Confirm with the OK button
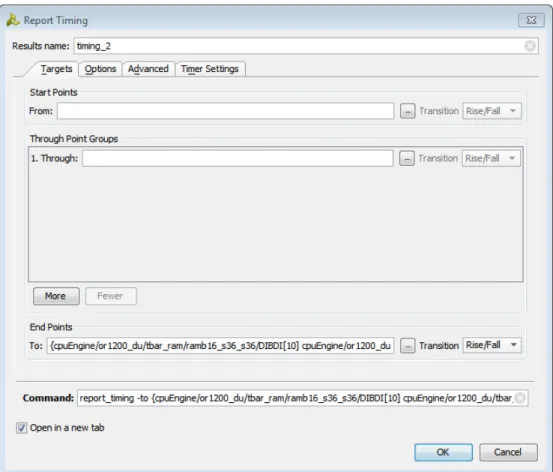The width and height of the screenshot is (553, 472). (443, 452)
